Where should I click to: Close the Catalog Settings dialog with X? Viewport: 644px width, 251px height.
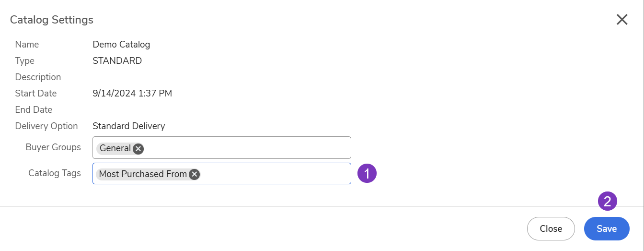coord(622,20)
